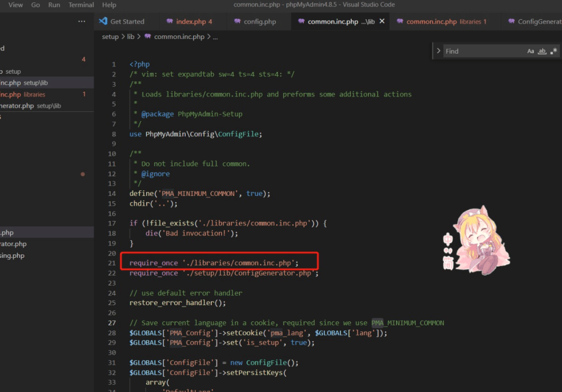
Task: Click the lib breadcrumb segment
Action: coord(131,37)
